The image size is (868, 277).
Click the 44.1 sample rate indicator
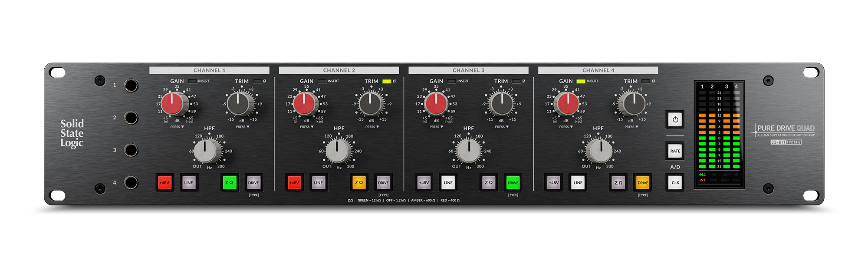702,175
